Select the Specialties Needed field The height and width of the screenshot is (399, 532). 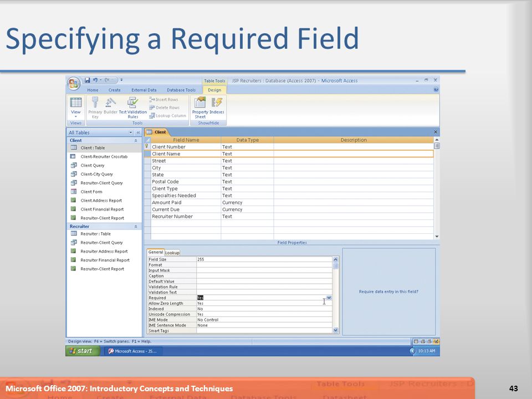[x=186, y=196]
